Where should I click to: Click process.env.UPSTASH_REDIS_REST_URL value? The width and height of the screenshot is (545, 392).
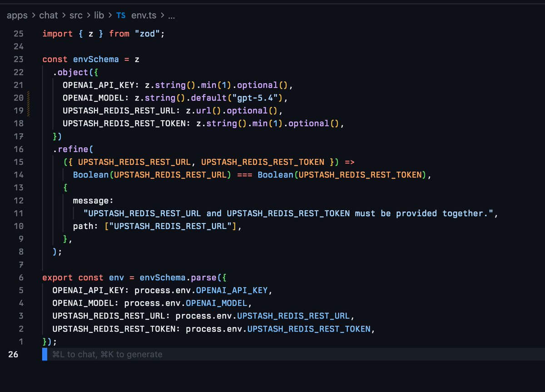263,316
